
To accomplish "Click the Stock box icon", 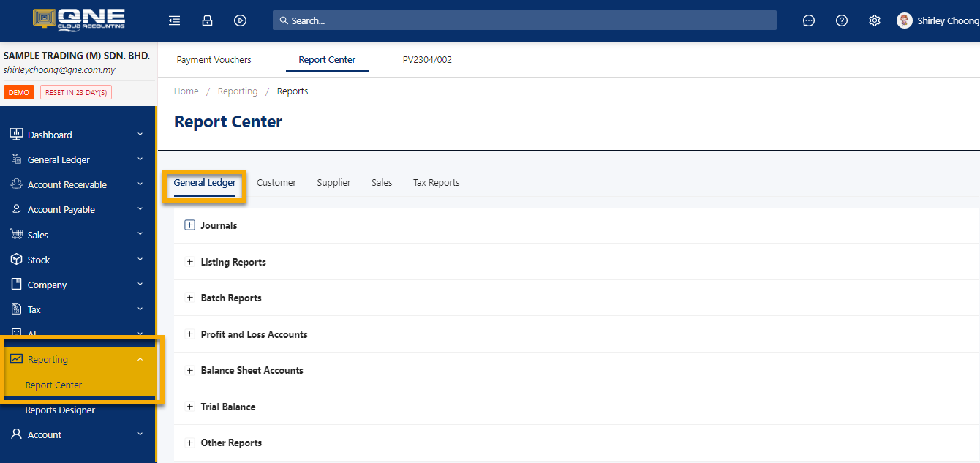I will (16, 260).
